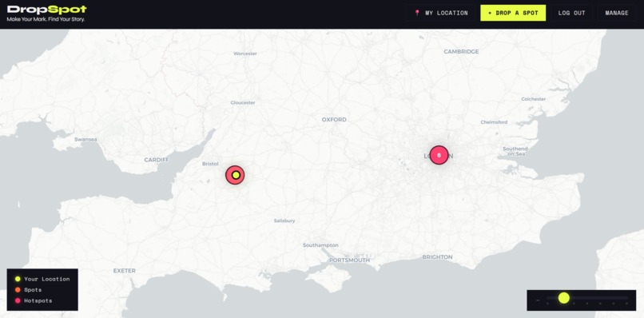
Task: Click the Bristol map label
Action: point(210,164)
